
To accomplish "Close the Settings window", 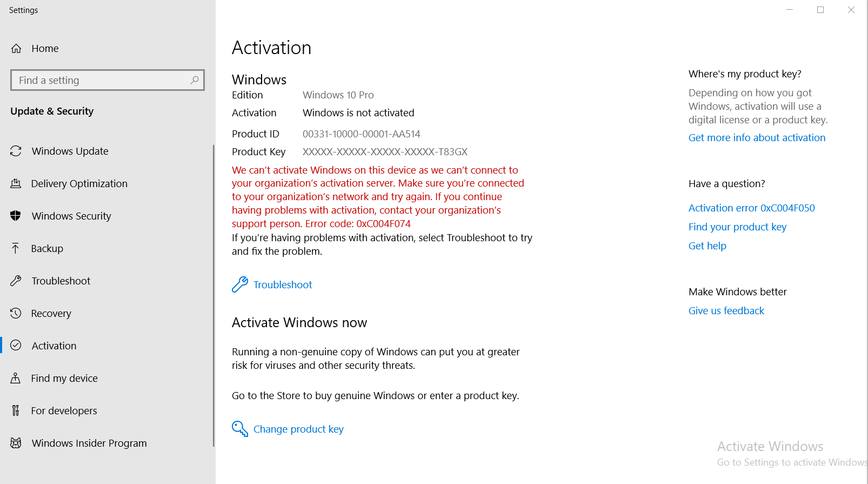I will pyautogui.click(x=851, y=10).
